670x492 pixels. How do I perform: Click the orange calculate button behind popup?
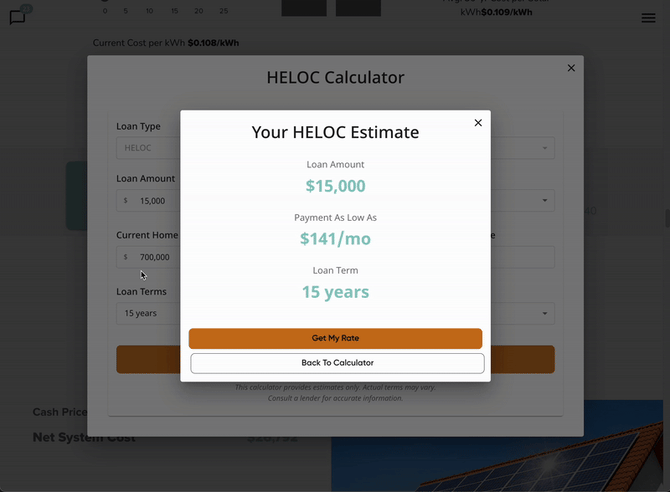(x=148, y=360)
